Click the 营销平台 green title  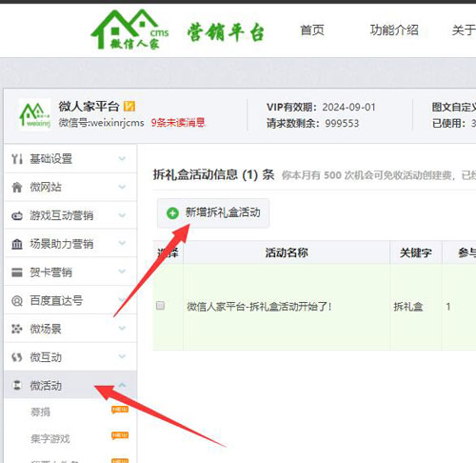click(x=226, y=32)
